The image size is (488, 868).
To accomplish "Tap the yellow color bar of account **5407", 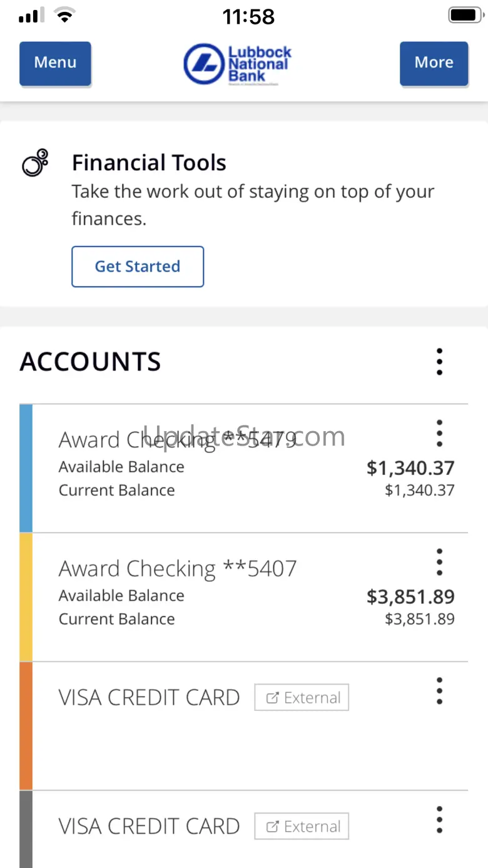I will [x=26, y=597].
